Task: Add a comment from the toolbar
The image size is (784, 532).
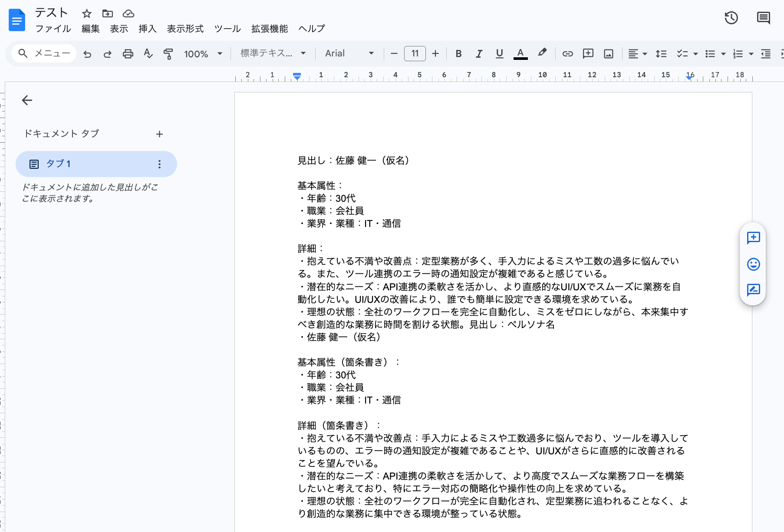Action: coord(588,54)
